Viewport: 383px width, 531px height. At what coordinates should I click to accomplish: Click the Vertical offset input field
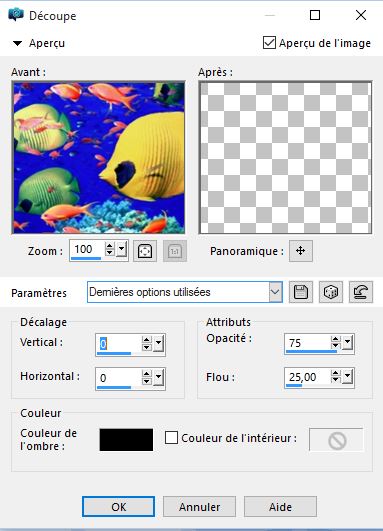[x=119, y=344]
